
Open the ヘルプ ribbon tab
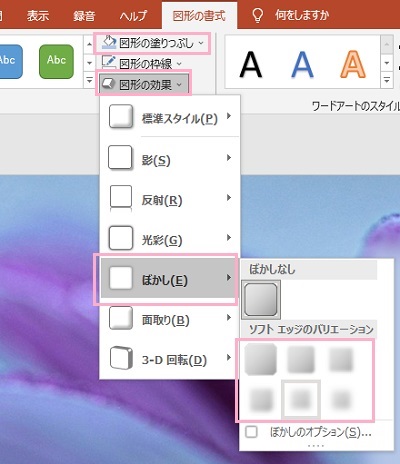pyautogui.click(x=133, y=15)
